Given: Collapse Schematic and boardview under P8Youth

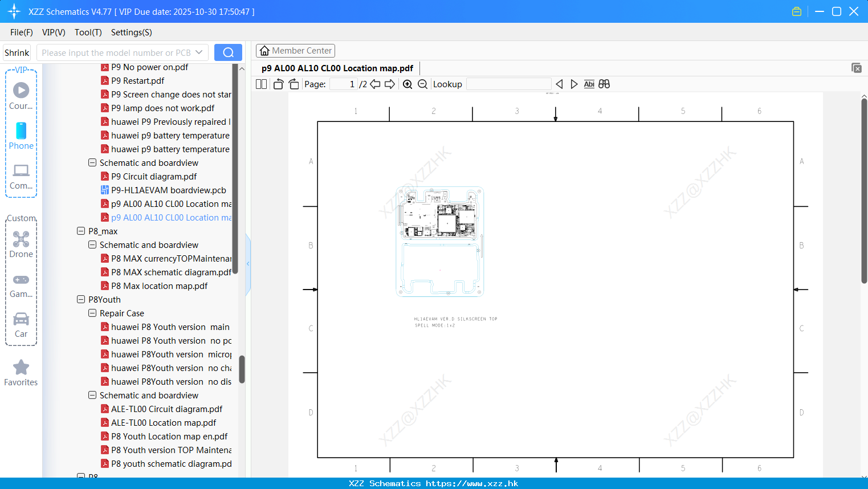Looking at the screenshot, I should [x=92, y=396].
